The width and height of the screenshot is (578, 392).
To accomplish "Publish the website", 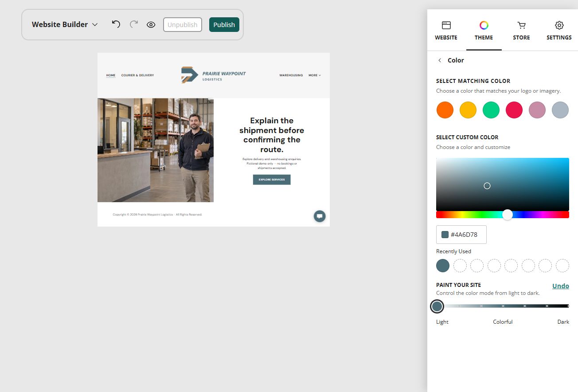I will click(224, 25).
